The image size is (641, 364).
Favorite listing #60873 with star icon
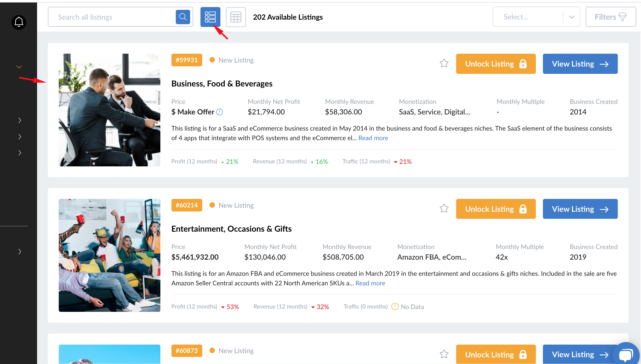444,354
